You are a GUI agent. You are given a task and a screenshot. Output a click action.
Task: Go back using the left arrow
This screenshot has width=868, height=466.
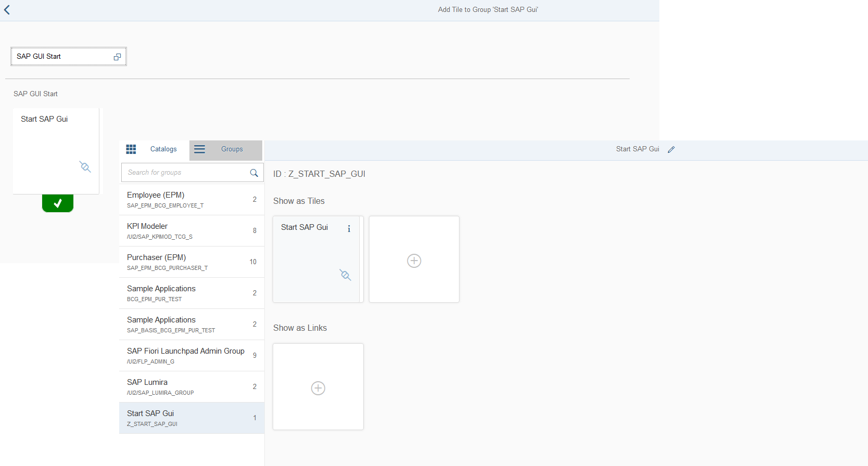[7, 10]
